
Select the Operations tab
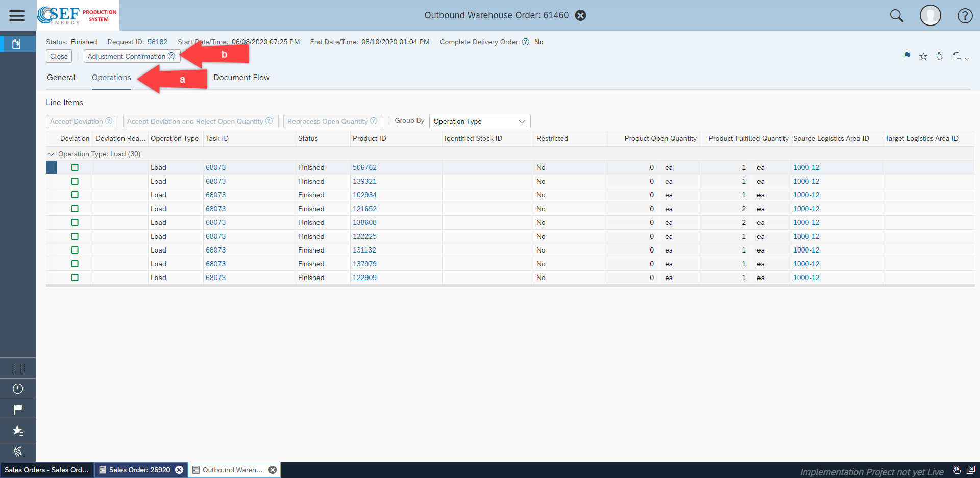click(111, 78)
